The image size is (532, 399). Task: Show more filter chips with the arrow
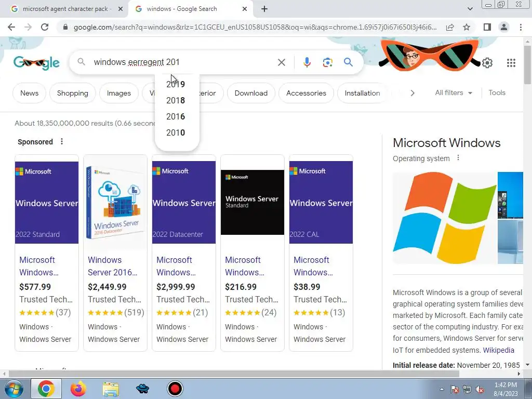[x=412, y=93]
